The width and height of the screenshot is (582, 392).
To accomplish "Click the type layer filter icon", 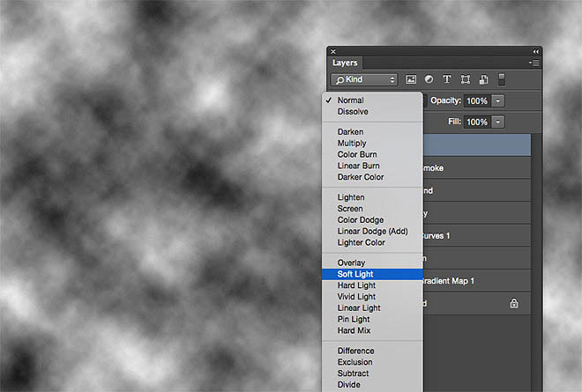I will pos(447,79).
